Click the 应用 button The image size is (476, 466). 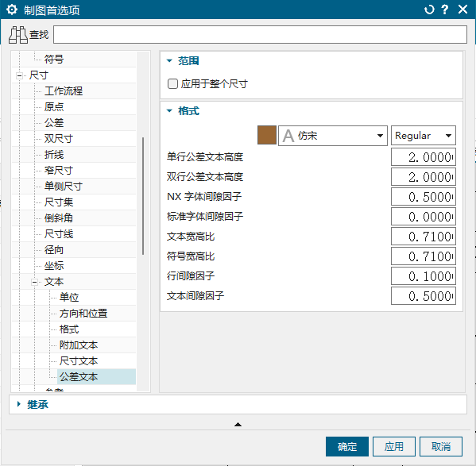pos(393,446)
